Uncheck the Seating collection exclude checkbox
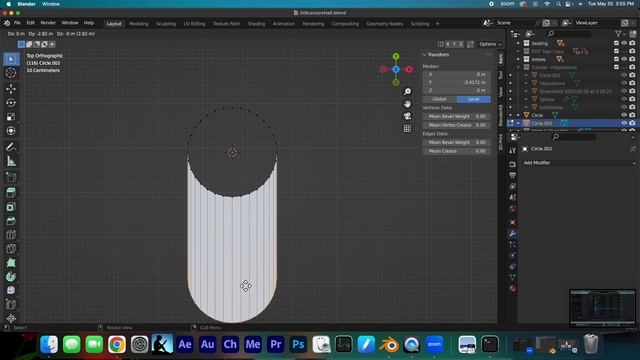Screen dimensions: 640x360 [616, 43]
